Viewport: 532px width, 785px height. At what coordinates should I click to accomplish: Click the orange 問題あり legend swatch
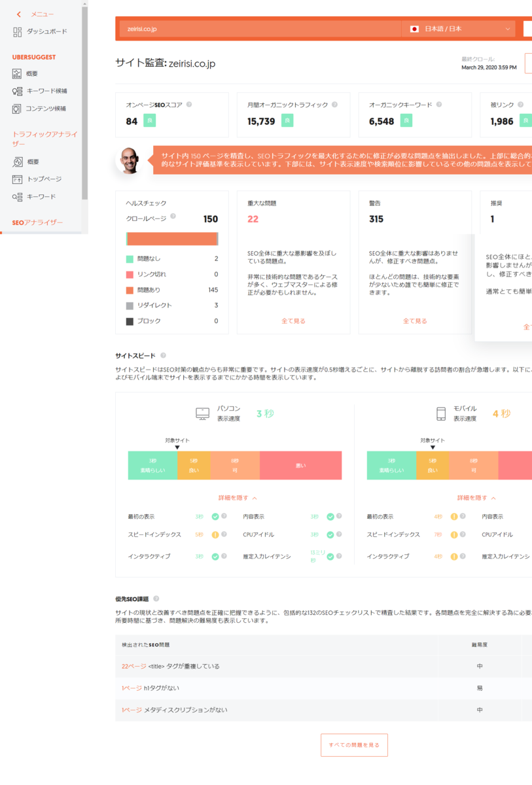[x=130, y=290]
